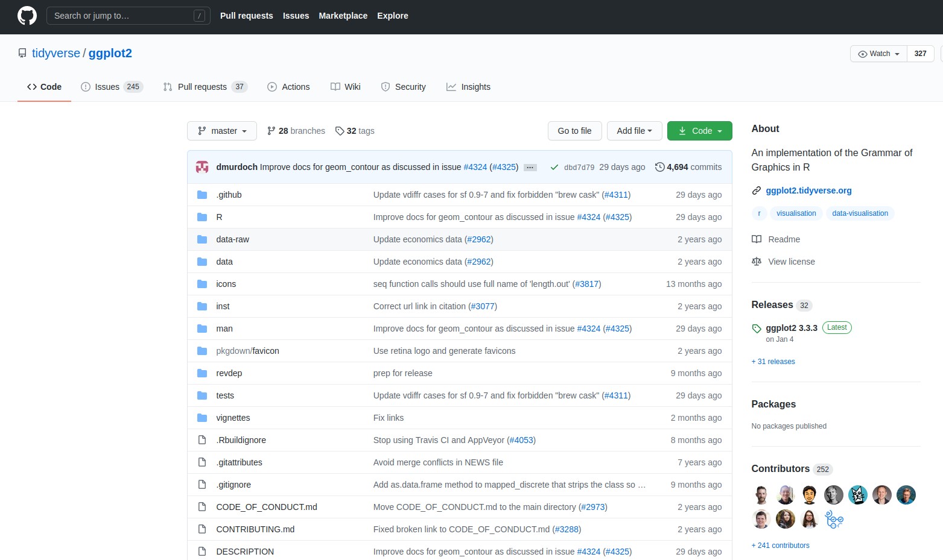943x560 pixels.
Task: Open the blue robot contributor avatar
Action: (834, 519)
